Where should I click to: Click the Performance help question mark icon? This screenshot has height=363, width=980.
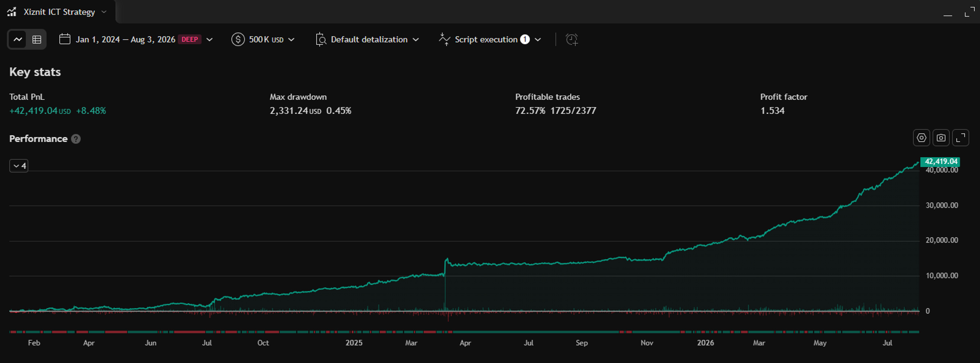coord(76,139)
